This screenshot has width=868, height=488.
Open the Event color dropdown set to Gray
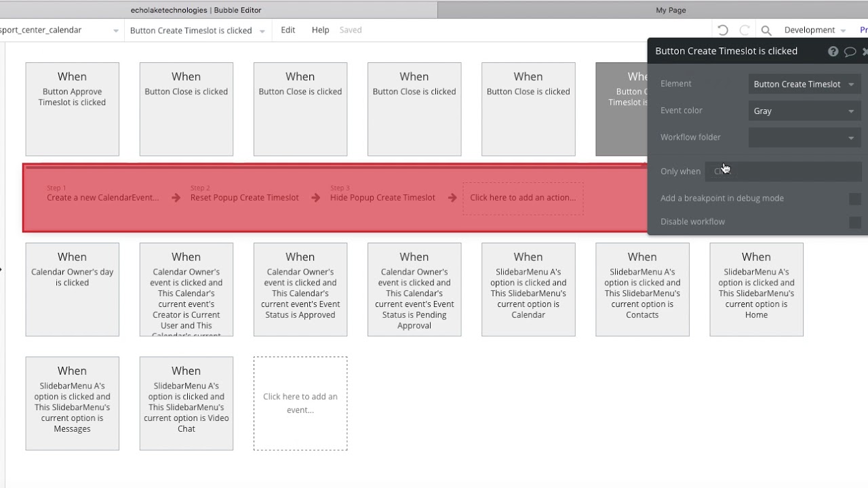(x=805, y=111)
